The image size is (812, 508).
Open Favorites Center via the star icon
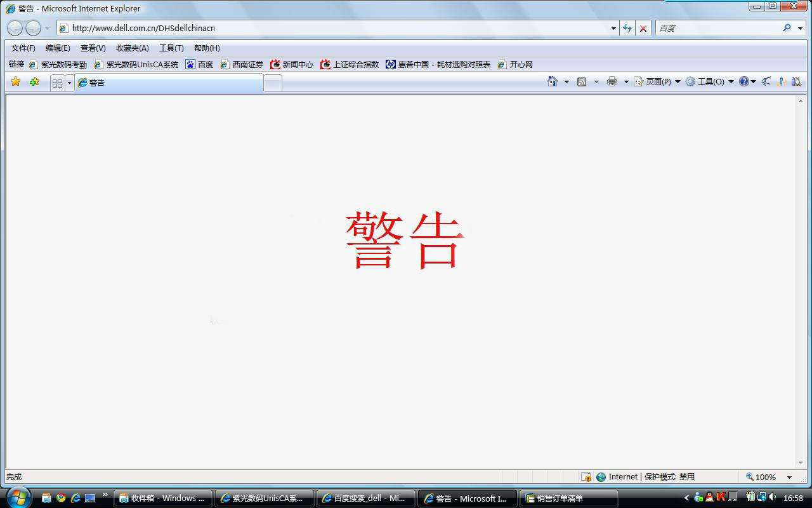click(16, 81)
